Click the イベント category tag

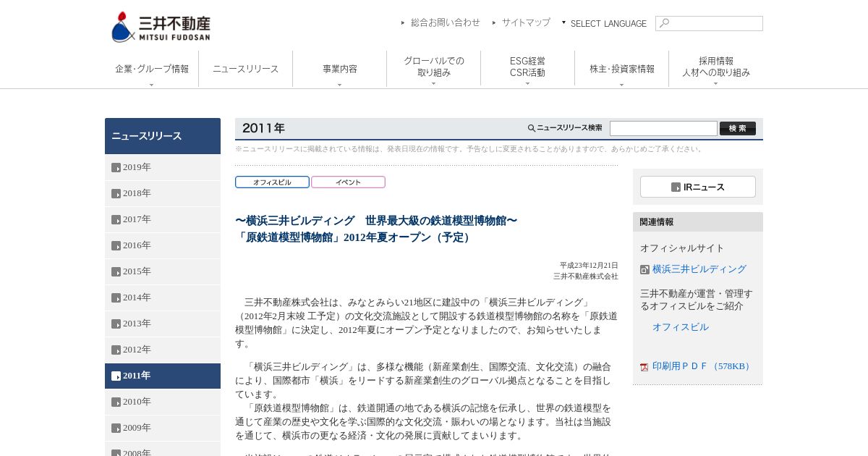click(348, 182)
